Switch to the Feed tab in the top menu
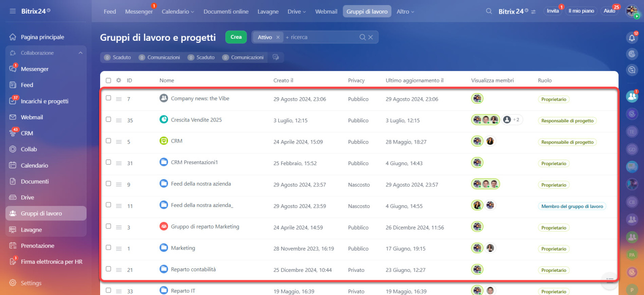Viewport: 644px width, 295px height. 110,12
